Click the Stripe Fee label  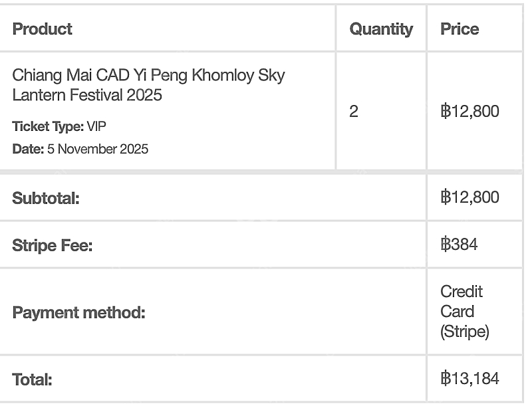[x=53, y=245]
